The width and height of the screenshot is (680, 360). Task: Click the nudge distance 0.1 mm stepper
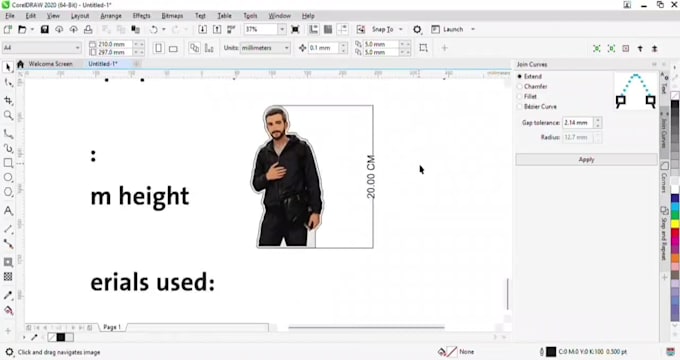coord(343,48)
